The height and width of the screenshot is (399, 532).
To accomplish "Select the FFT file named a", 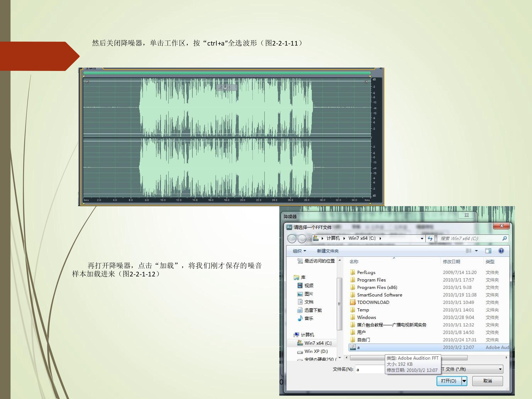I will pos(429,347).
